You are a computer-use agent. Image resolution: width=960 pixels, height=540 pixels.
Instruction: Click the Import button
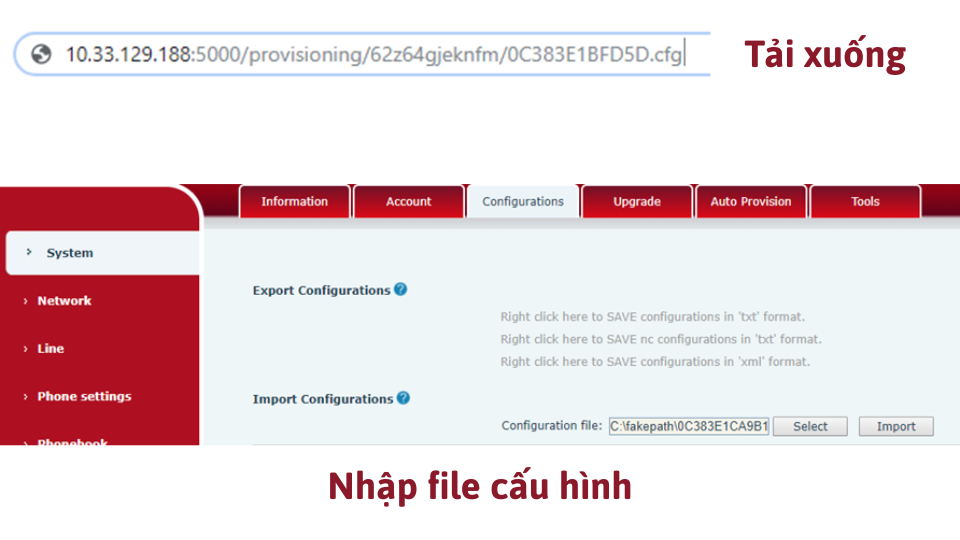pyautogui.click(x=896, y=426)
